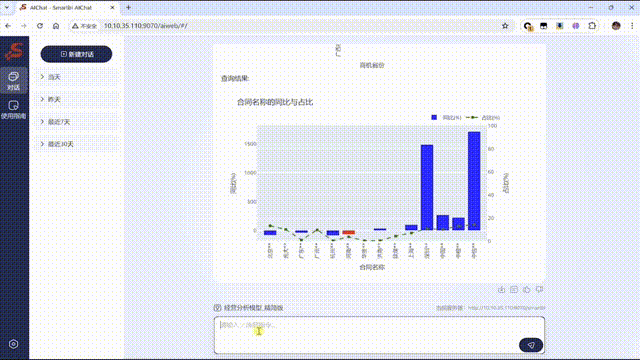Image resolution: width=640 pixels, height=360 pixels.
Task: Focus the chat message input box
Action: click(x=379, y=335)
